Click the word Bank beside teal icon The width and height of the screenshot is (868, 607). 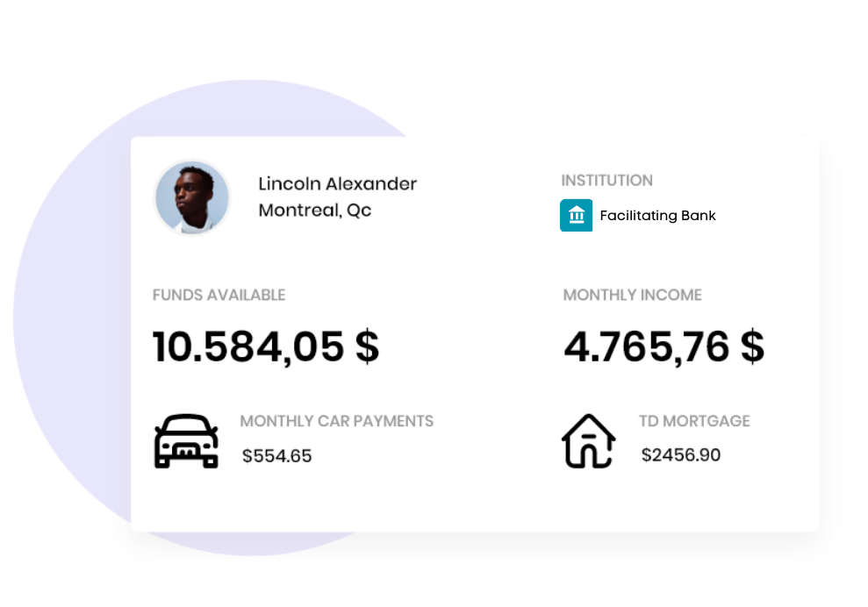(698, 215)
